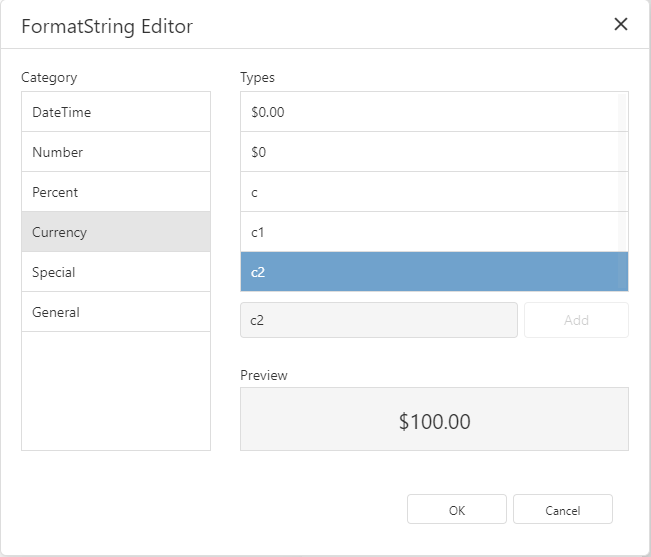The width and height of the screenshot is (651, 557).
Task: Click the FormatString Editor title
Action: (107, 26)
